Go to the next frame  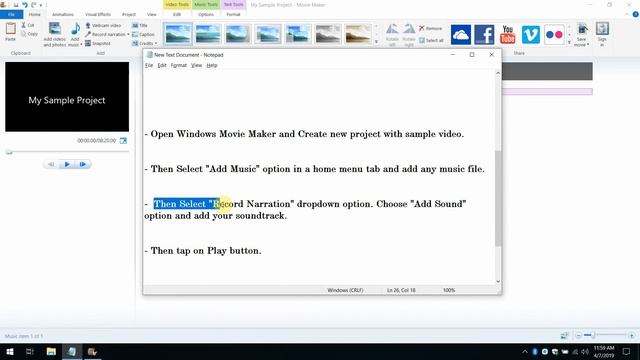(x=83, y=164)
